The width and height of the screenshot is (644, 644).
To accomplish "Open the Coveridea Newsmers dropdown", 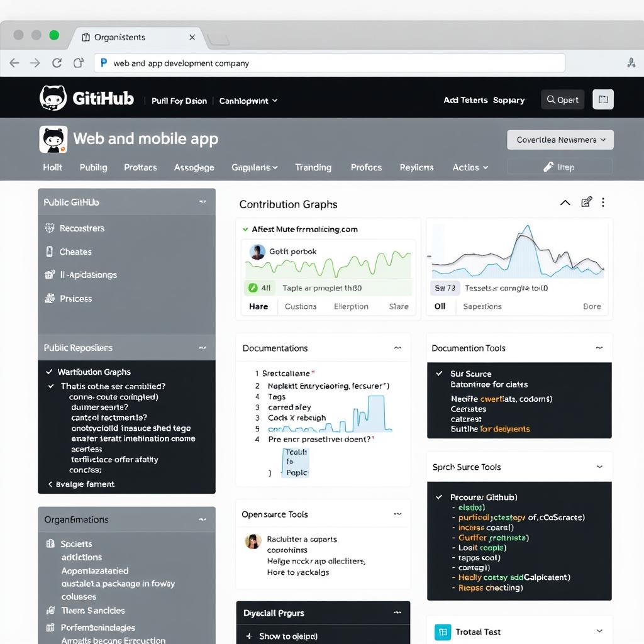I will point(560,140).
